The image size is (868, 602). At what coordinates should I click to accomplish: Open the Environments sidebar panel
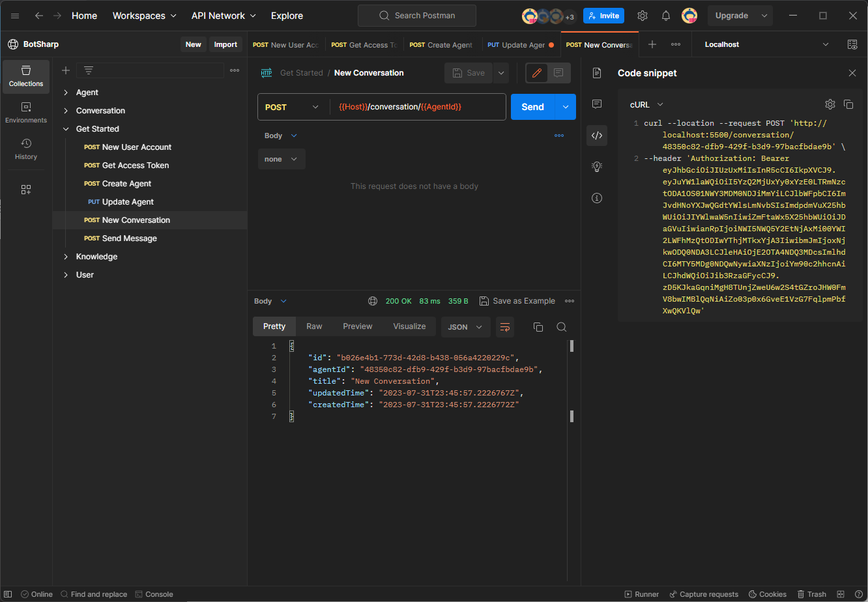(26, 113)
